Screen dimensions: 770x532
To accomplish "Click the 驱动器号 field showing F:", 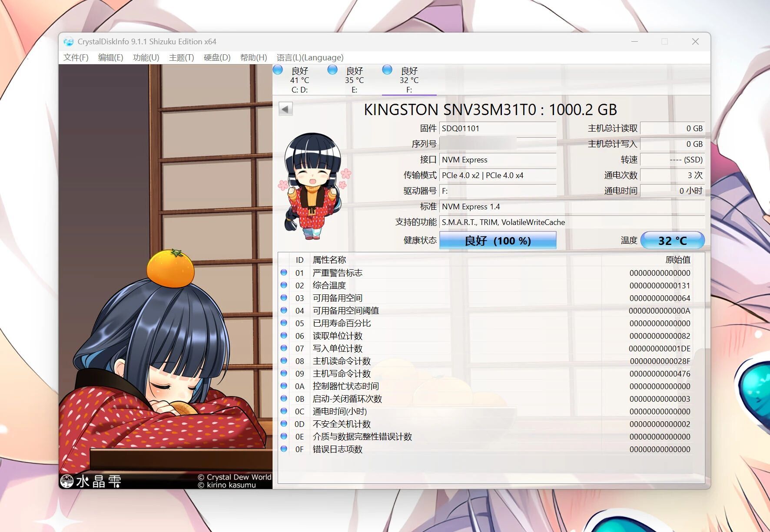I will coord(498,191).
